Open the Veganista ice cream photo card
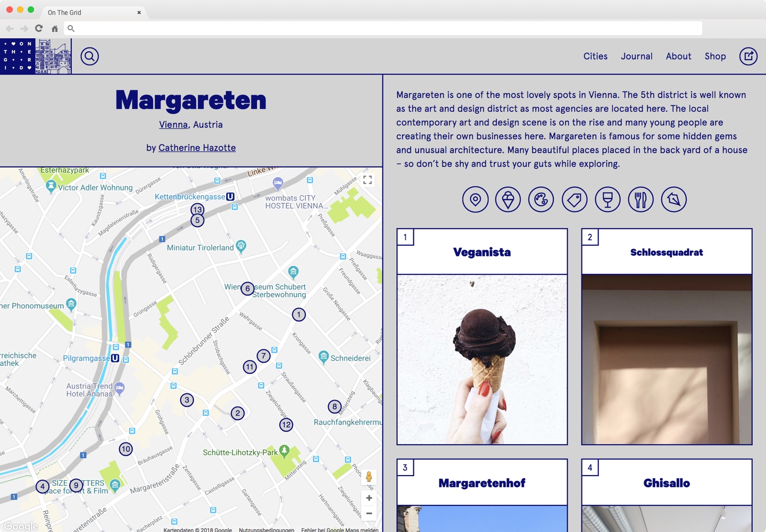Image resolution: width=766 pixels, height=532 pixels. [x=482, y=359]
